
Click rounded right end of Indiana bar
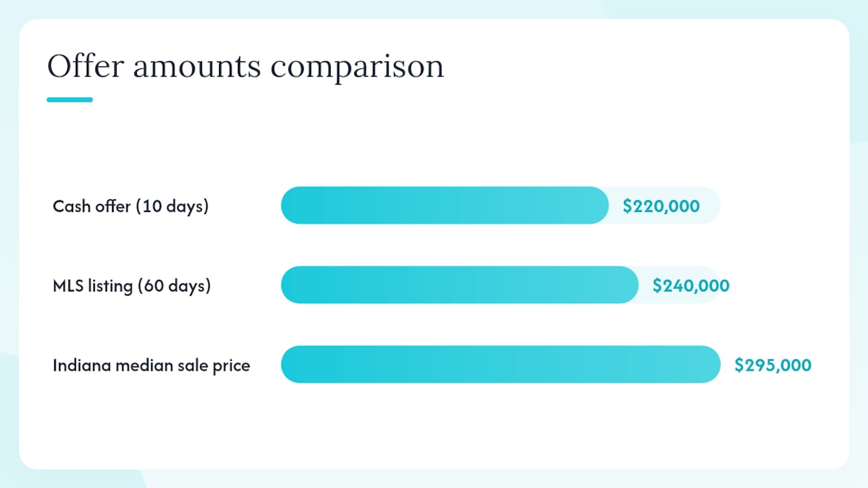(709, 365)
